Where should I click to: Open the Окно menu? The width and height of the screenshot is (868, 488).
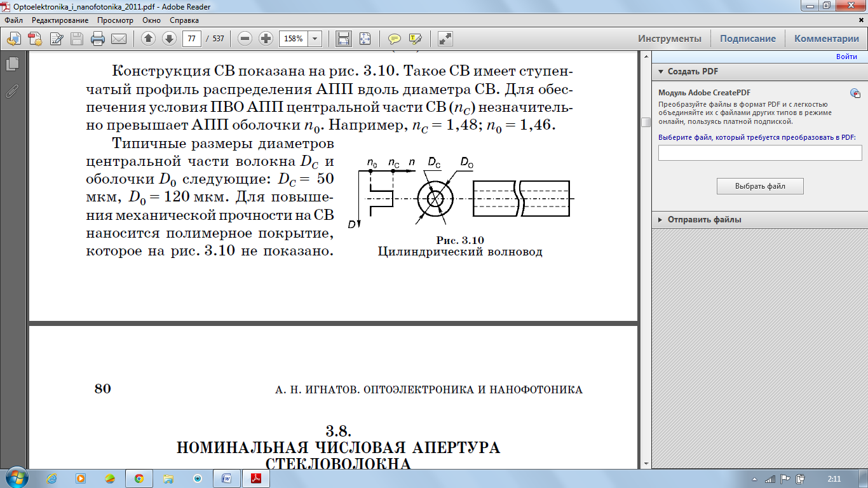pyautogui.click(x=152, y=20)
